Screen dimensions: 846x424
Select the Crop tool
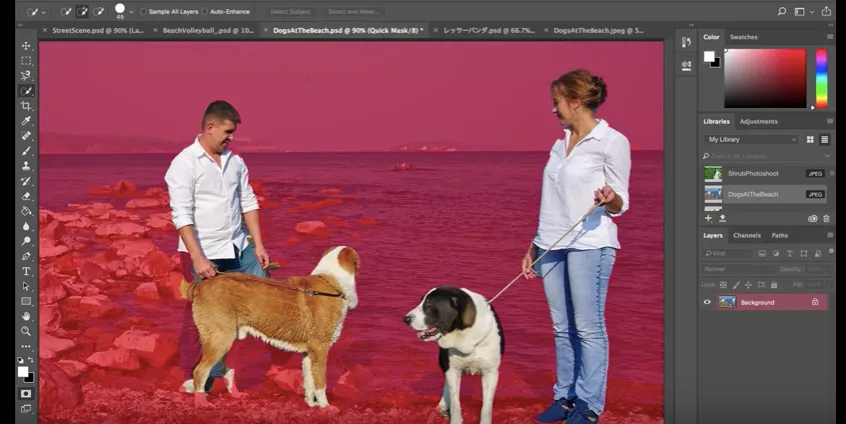(26, 106)
